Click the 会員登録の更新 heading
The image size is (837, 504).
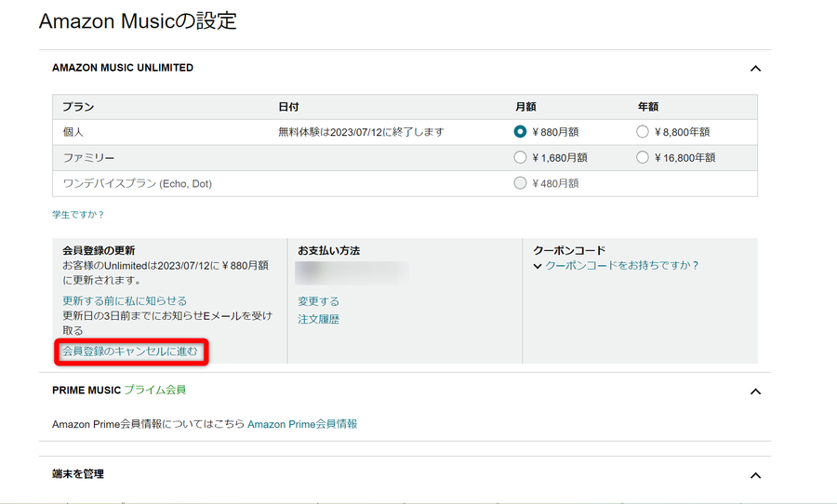99,250
